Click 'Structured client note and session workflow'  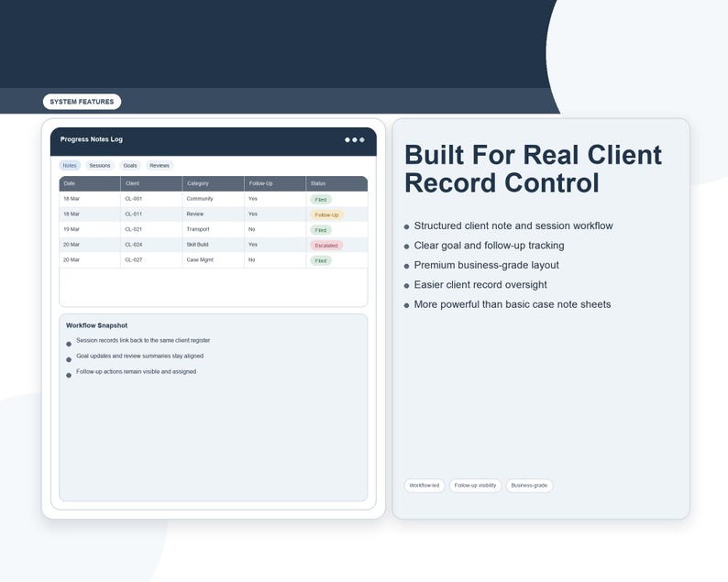point(513,226)
